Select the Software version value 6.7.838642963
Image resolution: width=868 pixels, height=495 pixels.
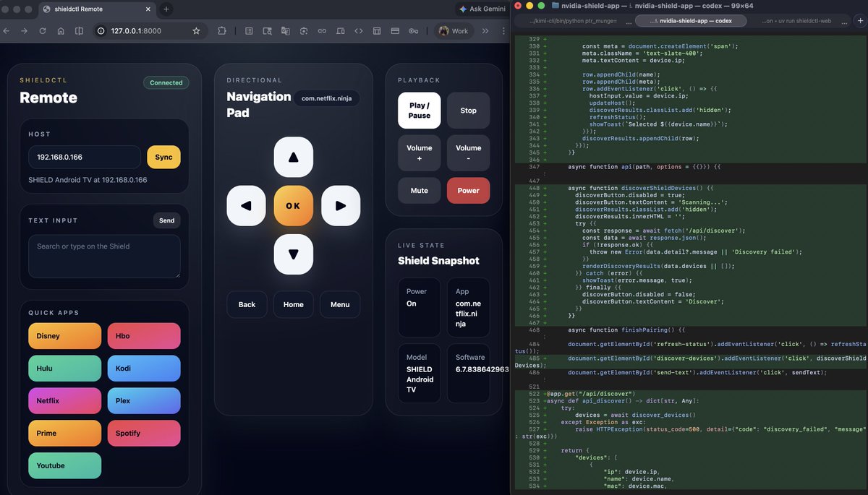482,369
